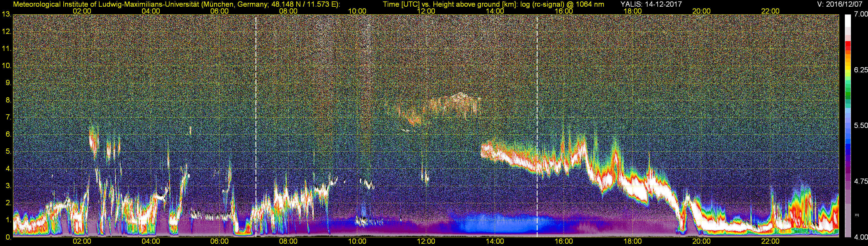Screen dimensions: 868x246
Task: Pick the white segment of the colorbar
Action: pos(848,20)
